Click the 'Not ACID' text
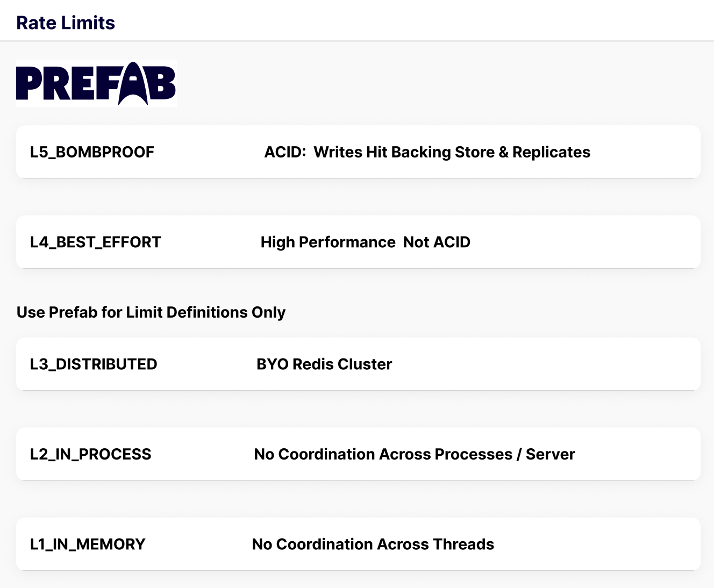 click(x=437, y=242)
